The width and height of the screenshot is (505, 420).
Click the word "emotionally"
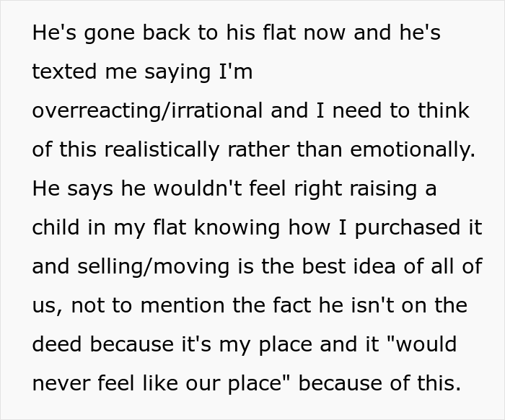tap(412, 149)
